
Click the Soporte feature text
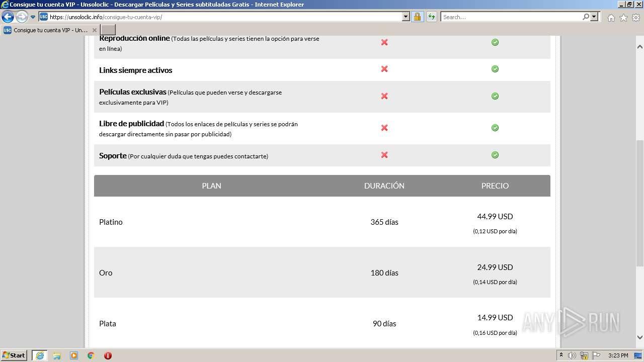tap(113, 155)
